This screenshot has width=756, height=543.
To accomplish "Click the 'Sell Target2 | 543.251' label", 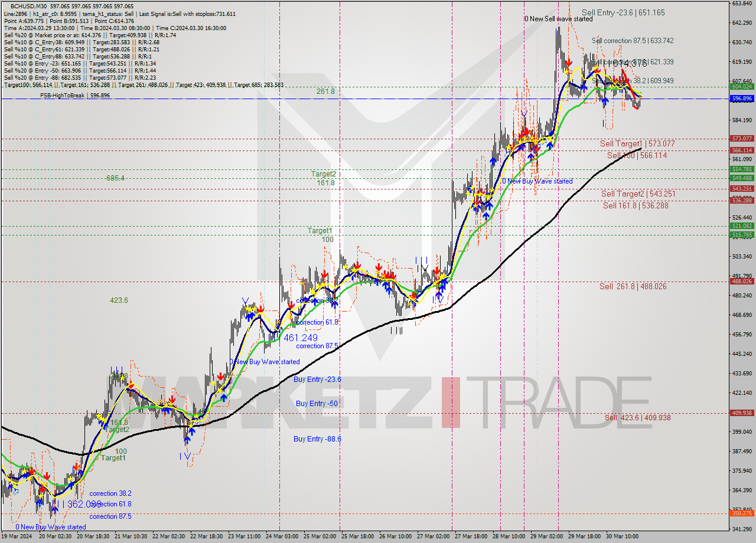I will click(x=638, y=194).
